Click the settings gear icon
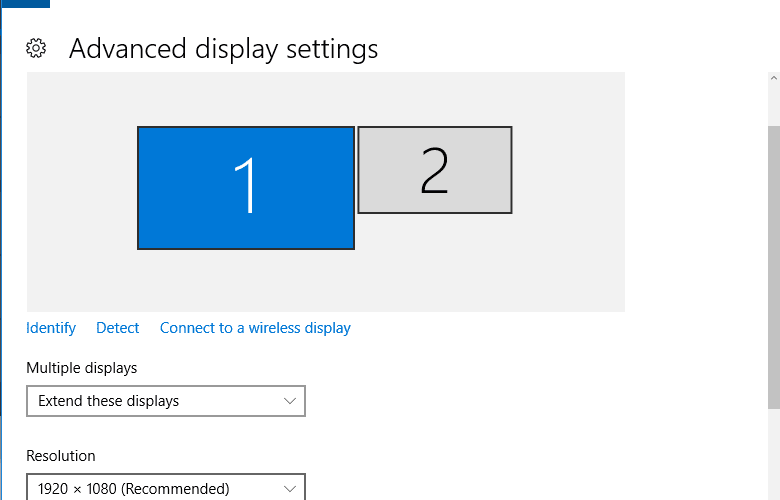 point(36,48)
